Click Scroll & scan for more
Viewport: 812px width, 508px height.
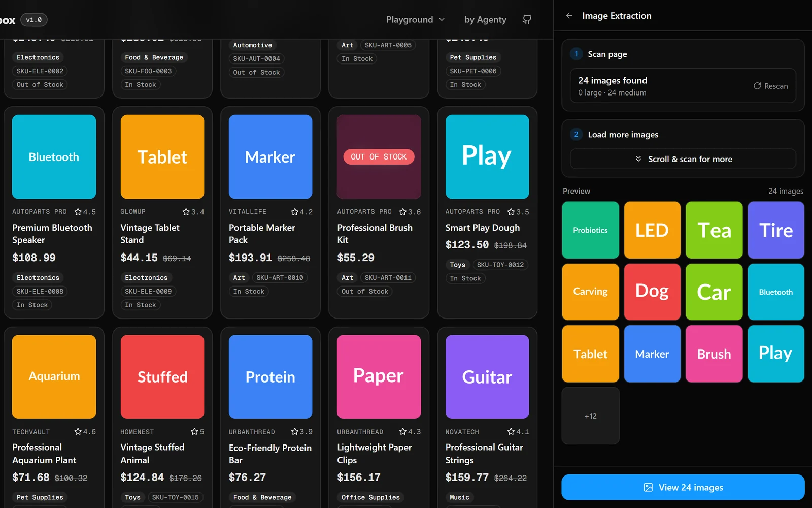pyautogui.click(x=683, y=159)
